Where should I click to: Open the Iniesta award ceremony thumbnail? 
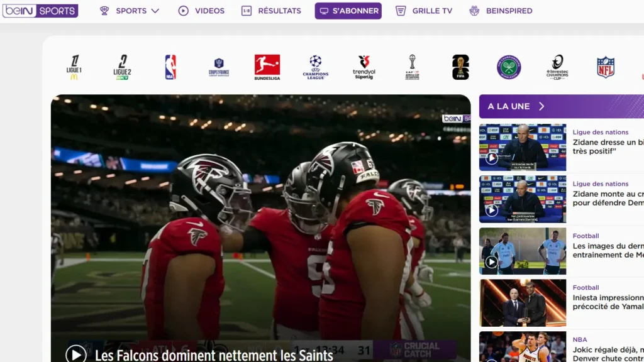523,303
